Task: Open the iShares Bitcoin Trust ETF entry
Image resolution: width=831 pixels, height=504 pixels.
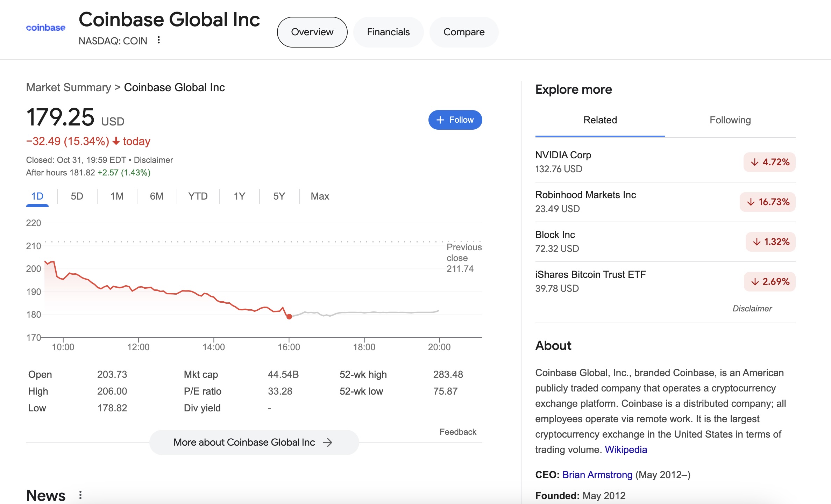Action: (665, 281)
